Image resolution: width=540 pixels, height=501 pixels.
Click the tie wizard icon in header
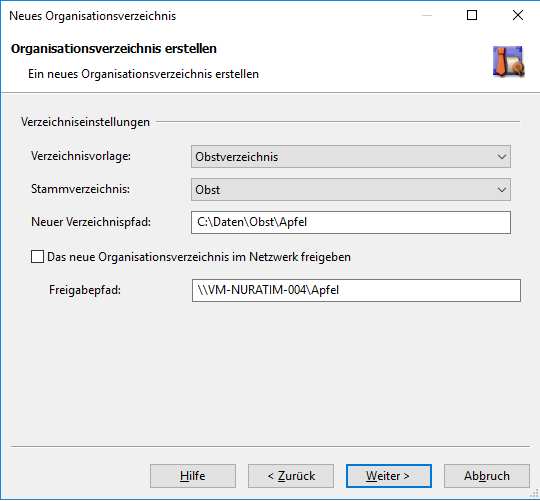pyautogui.click(x=509, y=61)
